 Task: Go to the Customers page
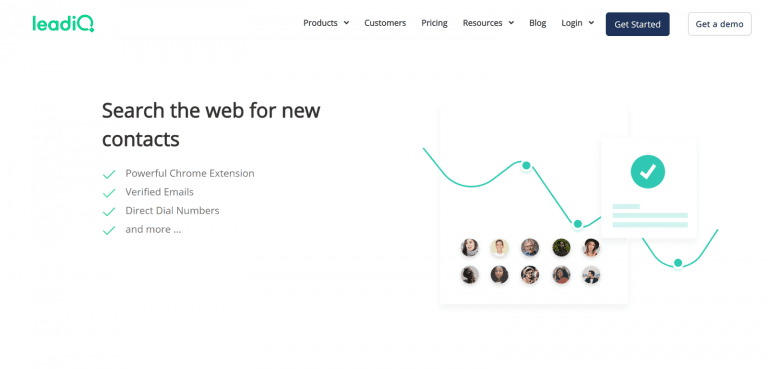[385, 23]
